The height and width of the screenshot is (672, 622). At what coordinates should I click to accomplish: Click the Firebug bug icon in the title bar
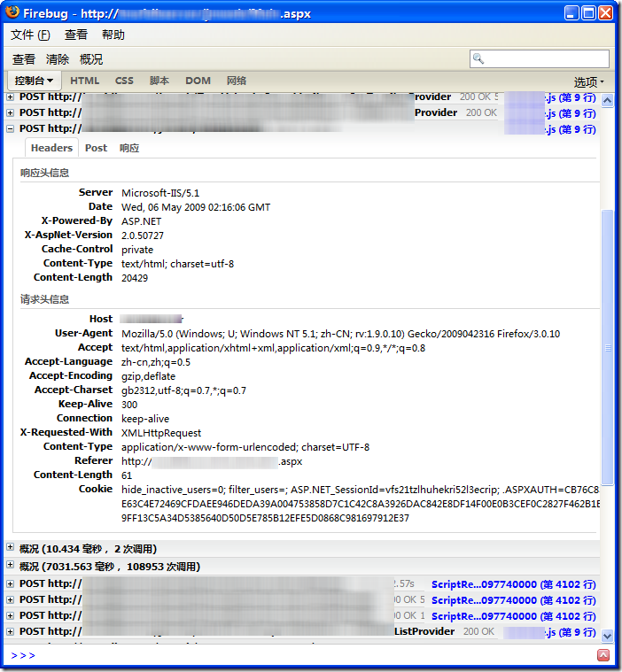click(12, 12)
